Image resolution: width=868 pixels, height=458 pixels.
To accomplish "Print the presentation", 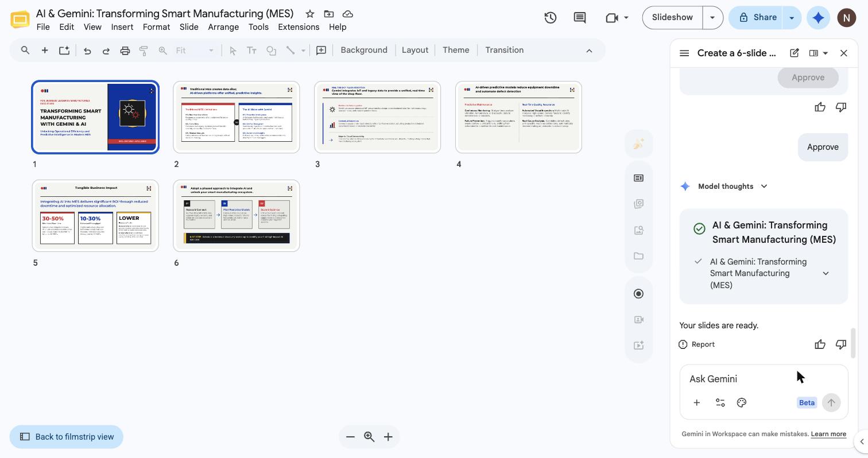I will [x=125, y=51].
